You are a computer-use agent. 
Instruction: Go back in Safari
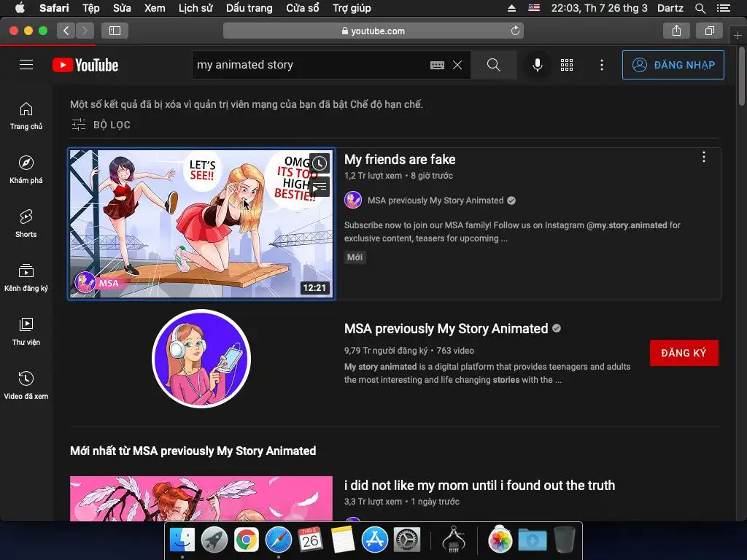66,31
